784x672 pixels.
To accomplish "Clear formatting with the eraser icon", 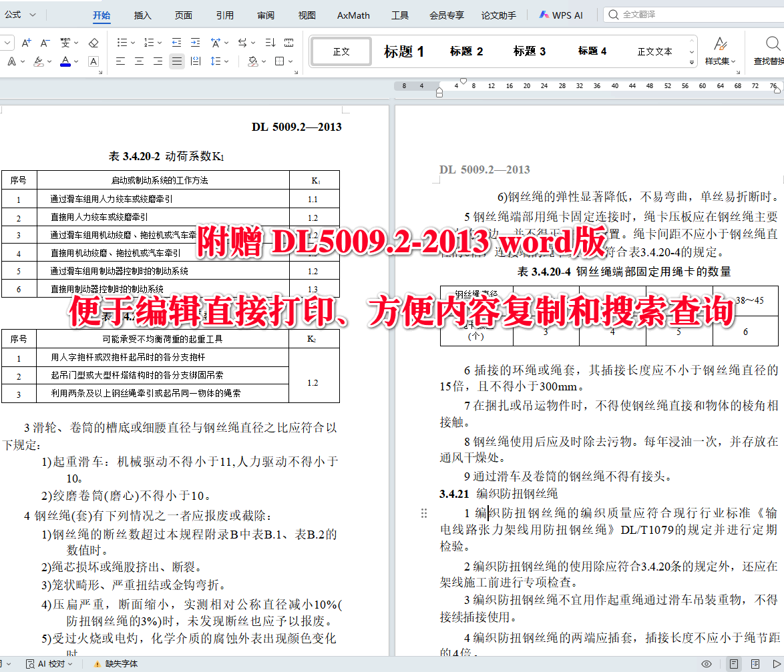I will click(93, 43).
